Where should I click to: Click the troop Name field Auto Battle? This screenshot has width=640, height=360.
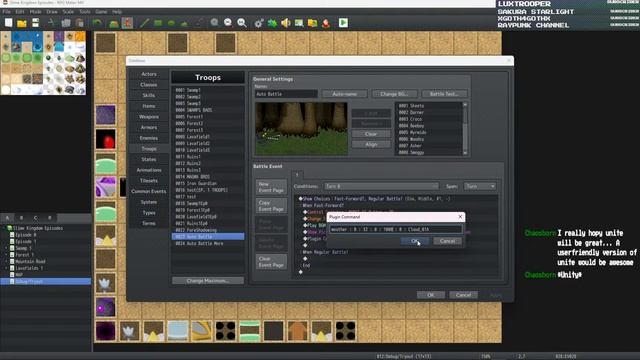tap(286, 94)
